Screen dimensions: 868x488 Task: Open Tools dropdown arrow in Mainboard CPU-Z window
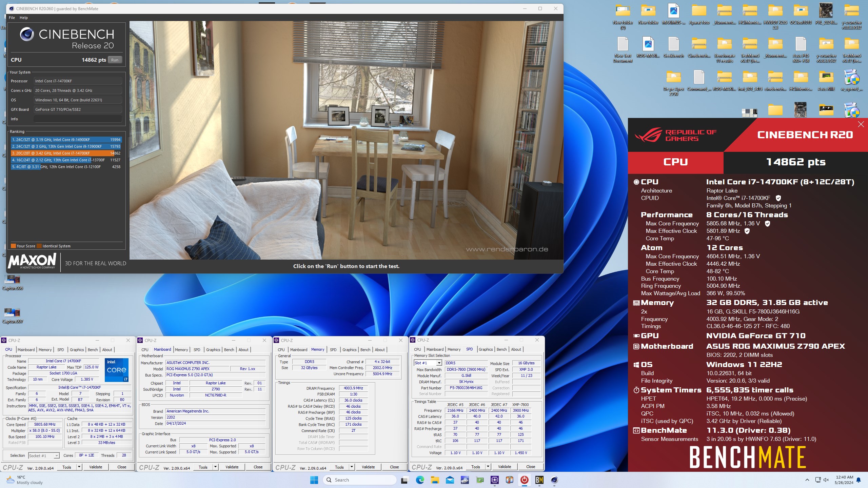tap(215, 467)
